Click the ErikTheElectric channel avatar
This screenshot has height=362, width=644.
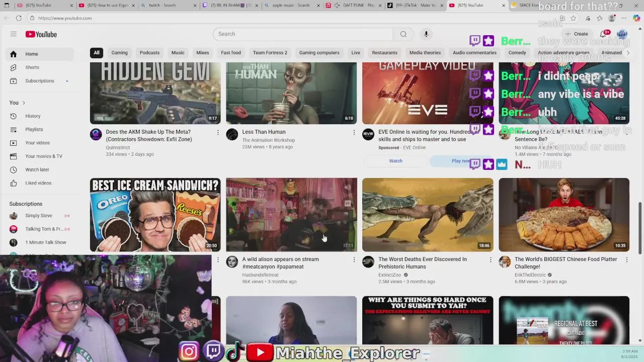point(505,261)
